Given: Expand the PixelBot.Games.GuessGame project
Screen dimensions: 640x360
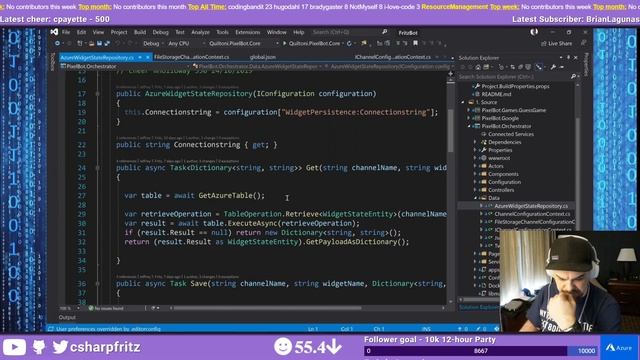Looking at the screenshot, I should click(x=469, y=110).
